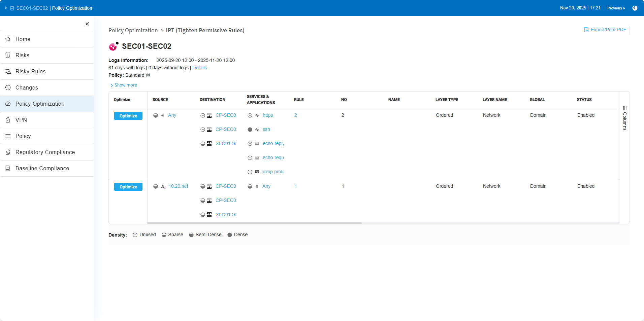Click the user avatar icon in header

pos(635,8)
